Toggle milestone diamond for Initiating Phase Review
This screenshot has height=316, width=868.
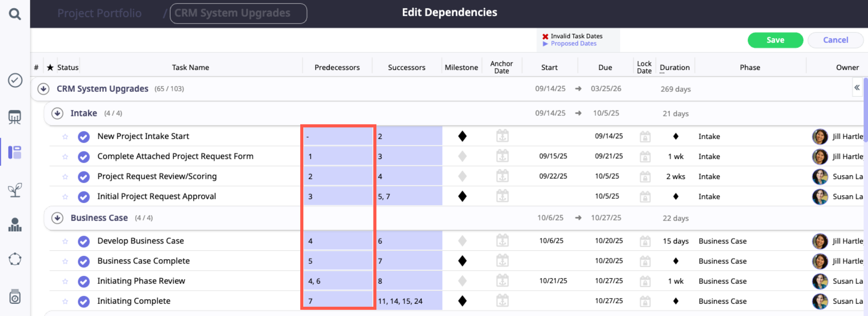[x=462, y=281]
